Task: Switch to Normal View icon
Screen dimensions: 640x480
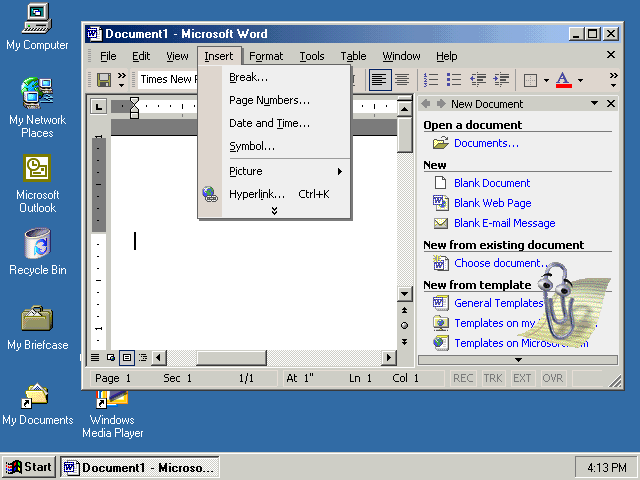Action: click(95, 358)
